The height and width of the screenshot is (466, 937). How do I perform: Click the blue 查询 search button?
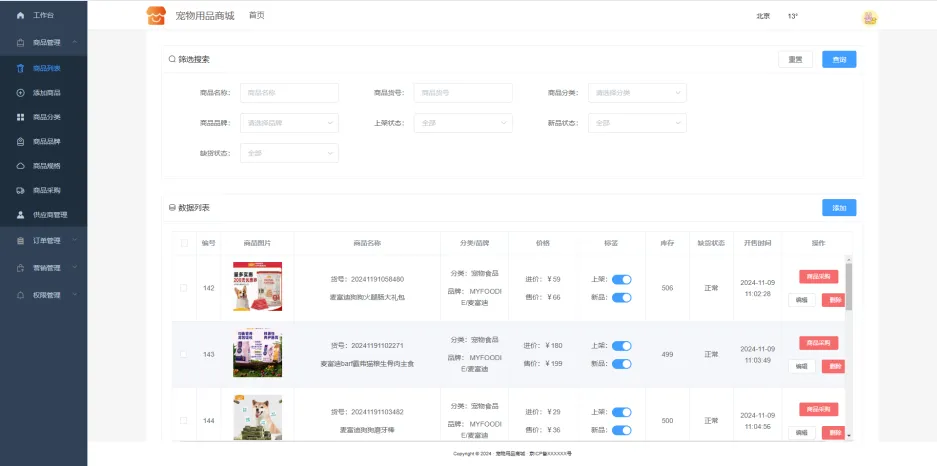pos(839,59)
